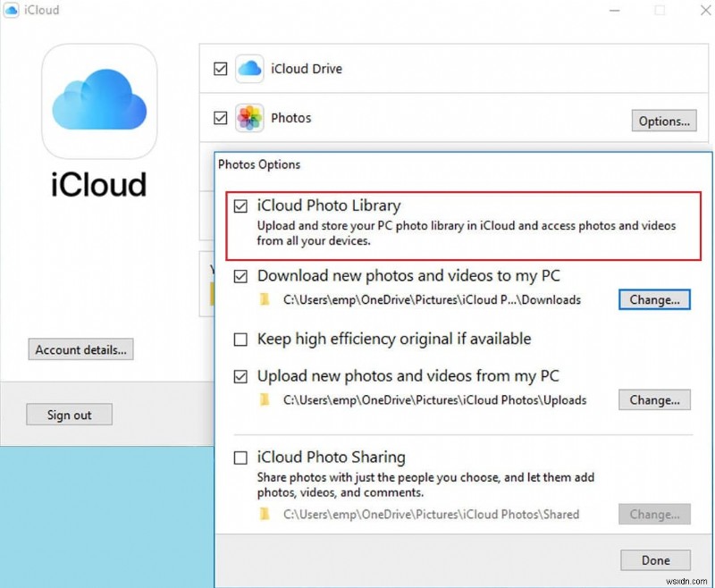The width and height of the screenshot is (715, 588).
Task: Click the iCloud icon in the title bar
Action: point(11,10)
